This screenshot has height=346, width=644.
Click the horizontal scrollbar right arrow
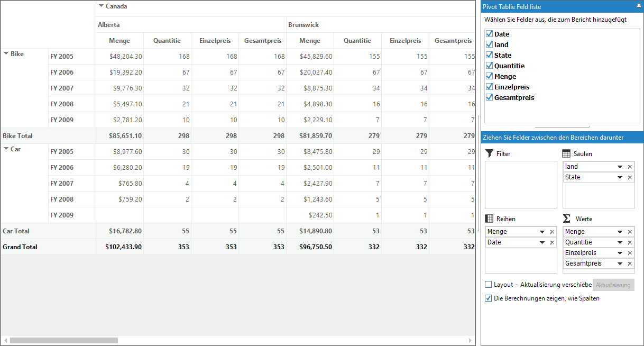click(471, 340)
